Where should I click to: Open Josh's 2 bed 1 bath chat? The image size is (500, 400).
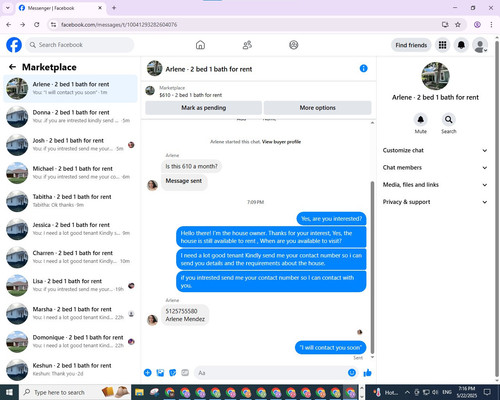(70, 145)
